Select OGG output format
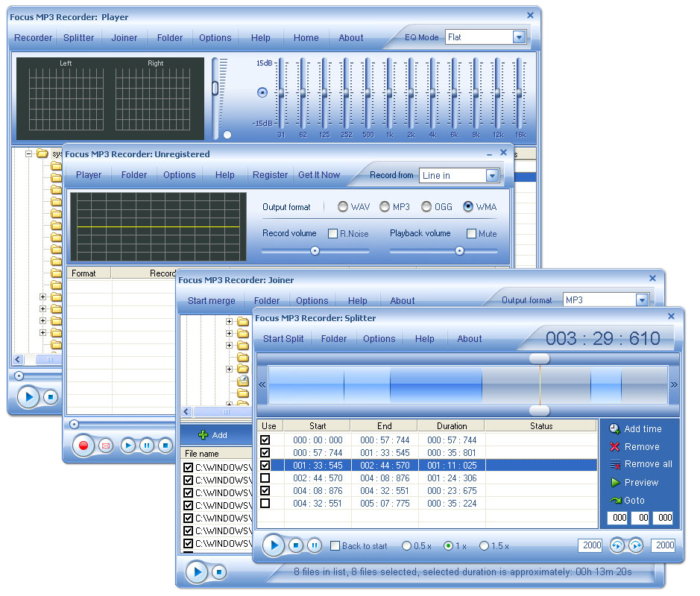Viewport: 700px width, 596px height. [x=426, y=206]
